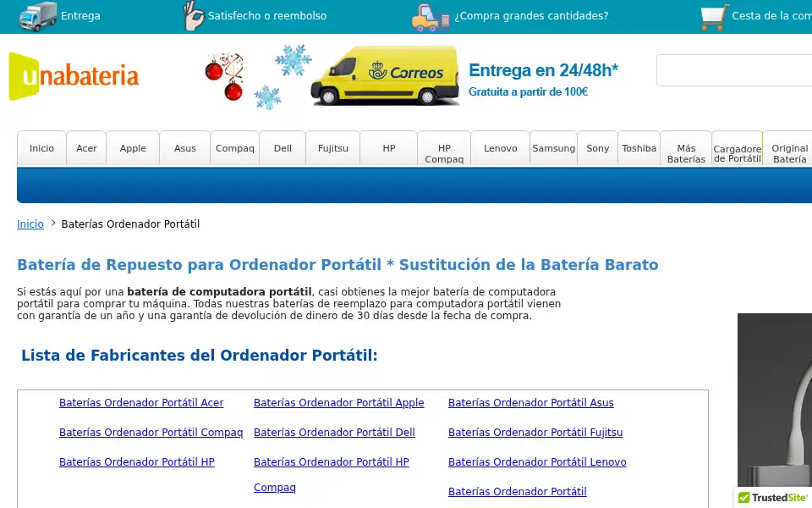Open Baterías Ordenador Portátil Lenovo link

[x=537, y=462]
